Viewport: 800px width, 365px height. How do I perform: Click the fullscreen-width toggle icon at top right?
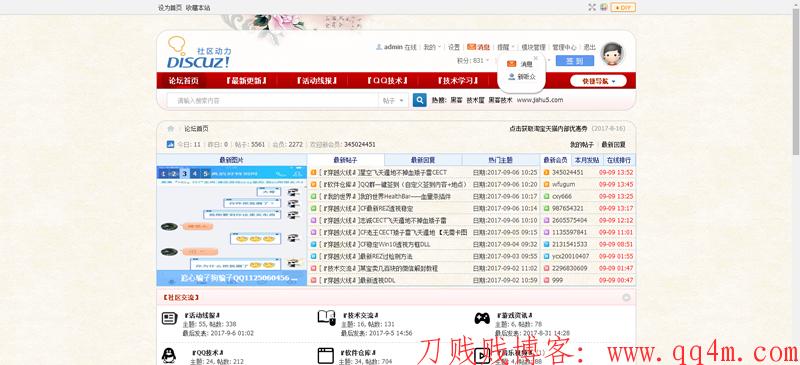592,7
